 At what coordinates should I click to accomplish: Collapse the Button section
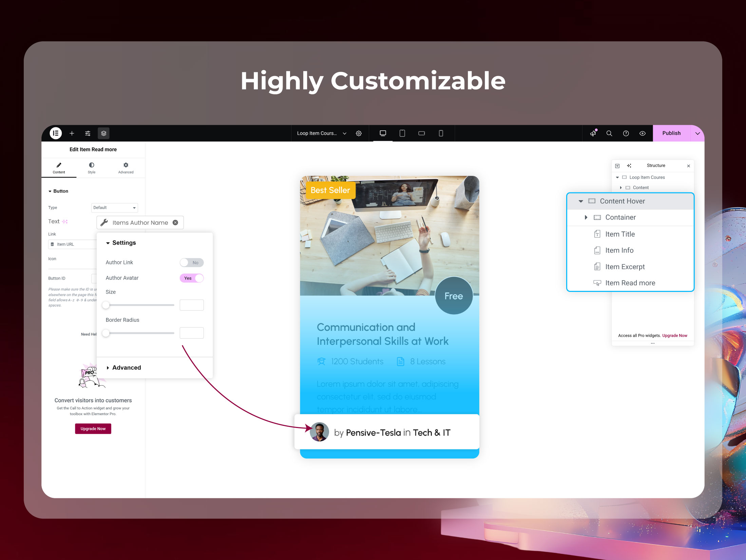(58, 191)
